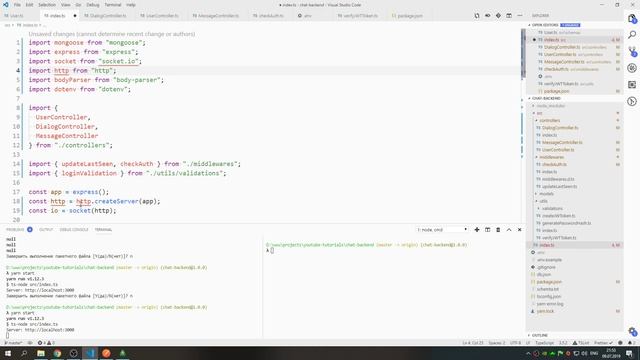Open the Help menu

(131, 5)
